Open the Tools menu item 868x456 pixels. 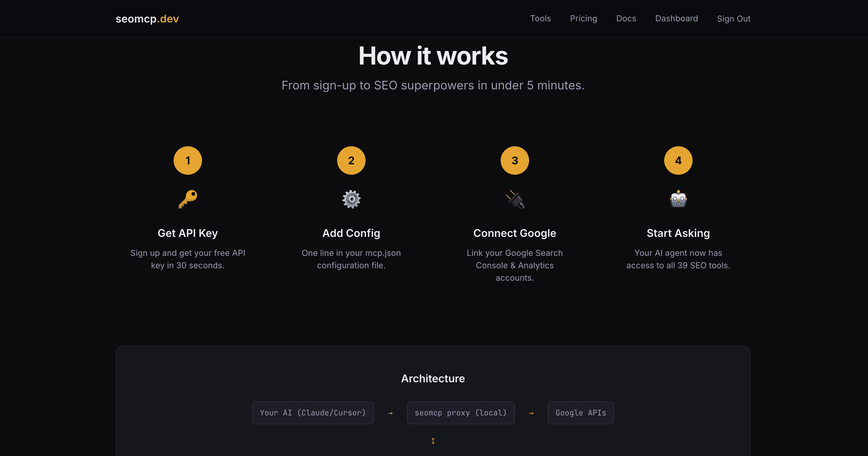(540, 19)
